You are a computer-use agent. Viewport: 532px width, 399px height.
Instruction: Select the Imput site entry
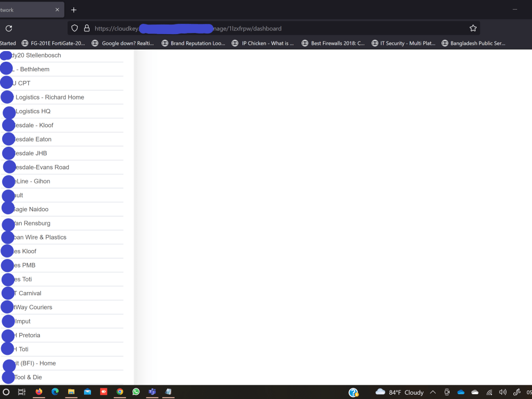[62, 321]
